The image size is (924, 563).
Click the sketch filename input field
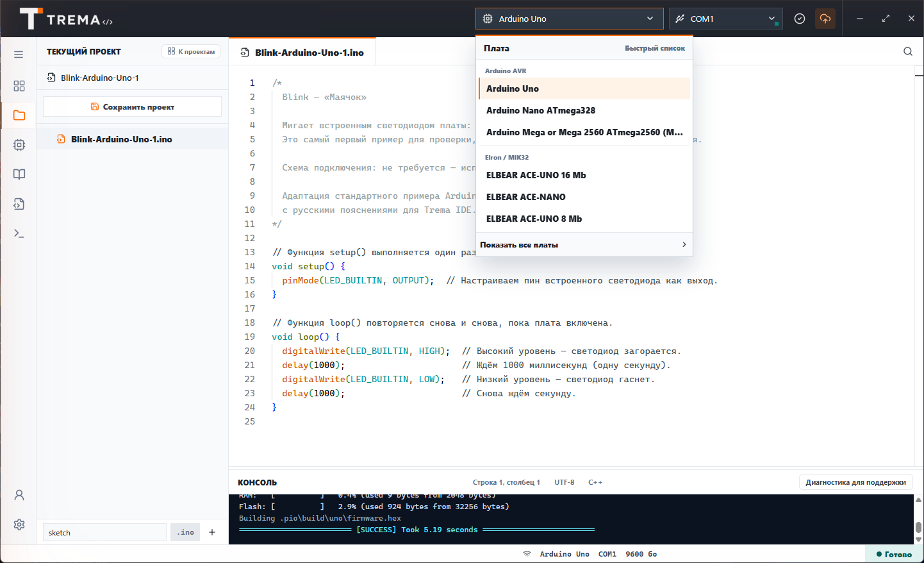click(x=104, y=532)
